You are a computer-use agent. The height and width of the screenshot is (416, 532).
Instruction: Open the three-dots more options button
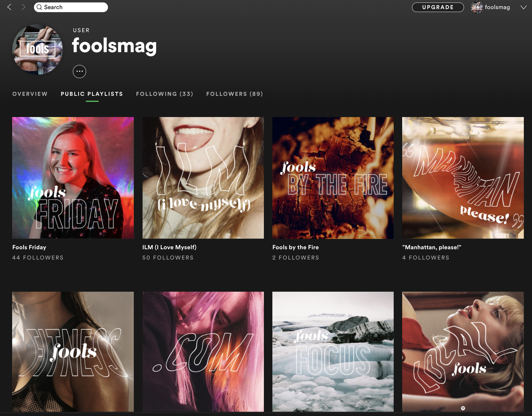(x=79, y=72)
